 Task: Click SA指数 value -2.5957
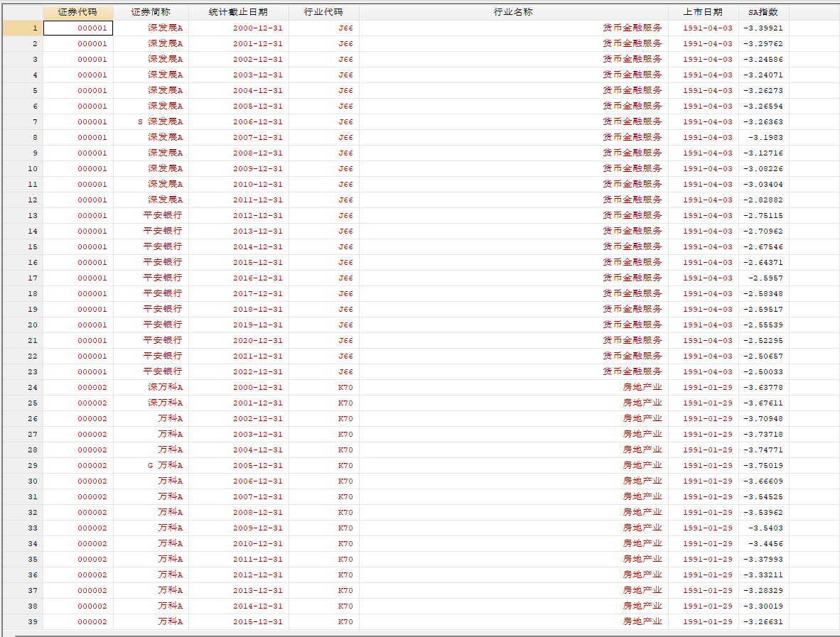[765, 278]
